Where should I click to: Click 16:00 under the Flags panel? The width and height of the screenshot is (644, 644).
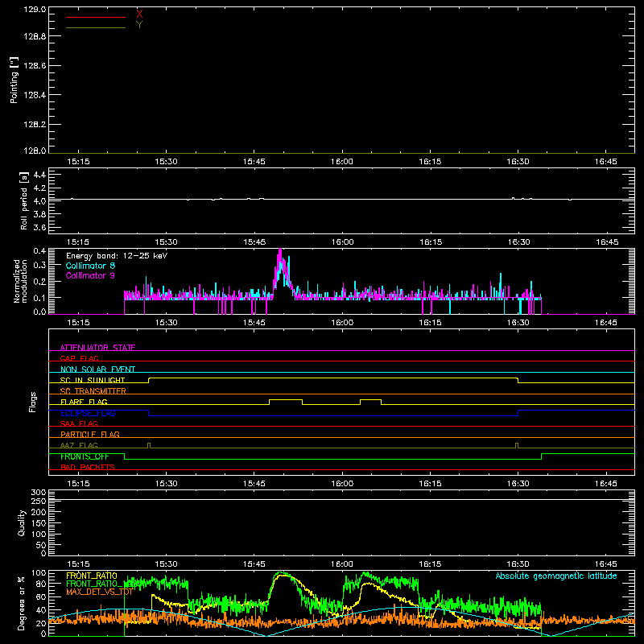pos(341,484)
